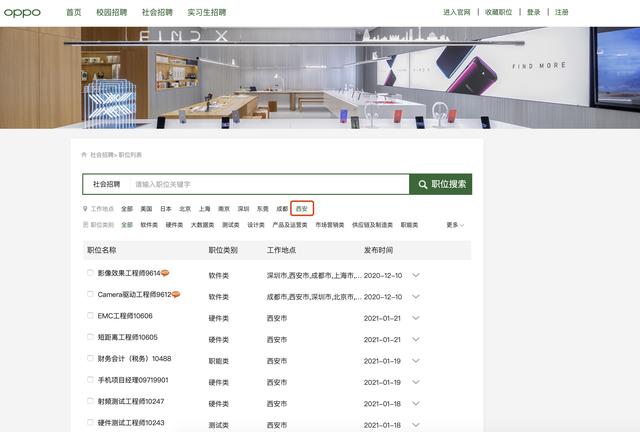The width and height of the screenshot is (640, 432).
Task: Tick the checkbox for Camera驱动工程师9612
Action: click(x=90, y=294)
